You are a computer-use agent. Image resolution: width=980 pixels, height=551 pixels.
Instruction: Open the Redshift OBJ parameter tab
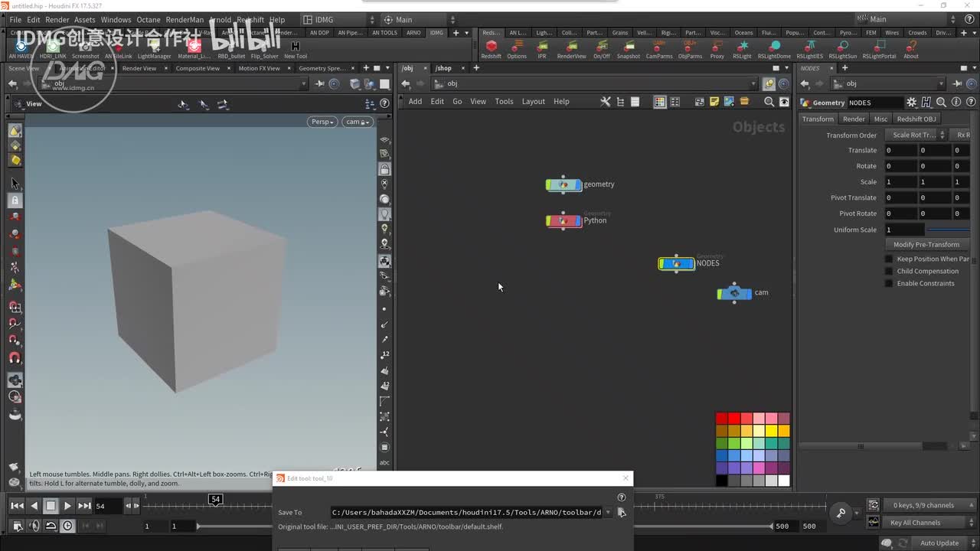(916, 119)
